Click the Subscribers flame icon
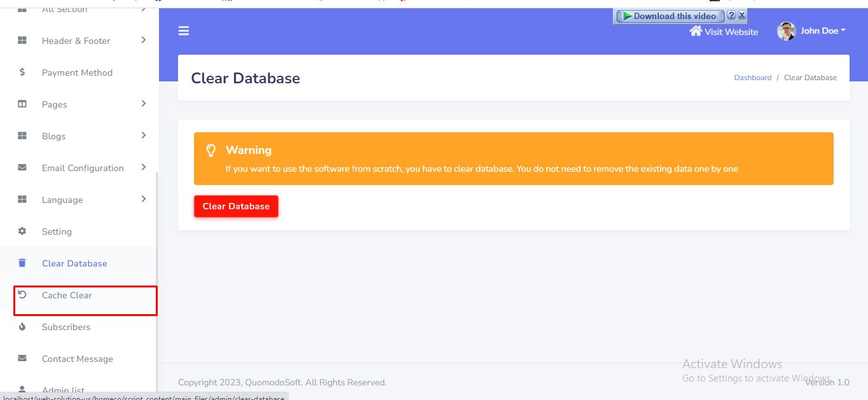The height and width of the screenshot is (400, 868). pyautogui.click(x=22, y=327)
